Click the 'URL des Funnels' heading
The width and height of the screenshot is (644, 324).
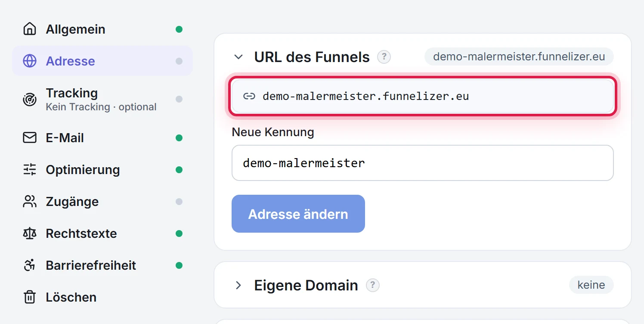tap(312, 57)
